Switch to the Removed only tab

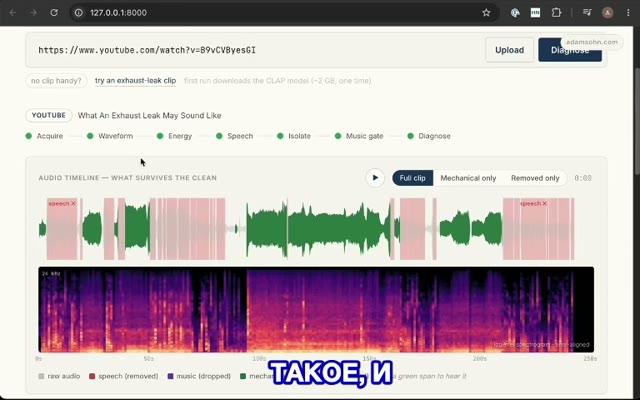[535, 178]
